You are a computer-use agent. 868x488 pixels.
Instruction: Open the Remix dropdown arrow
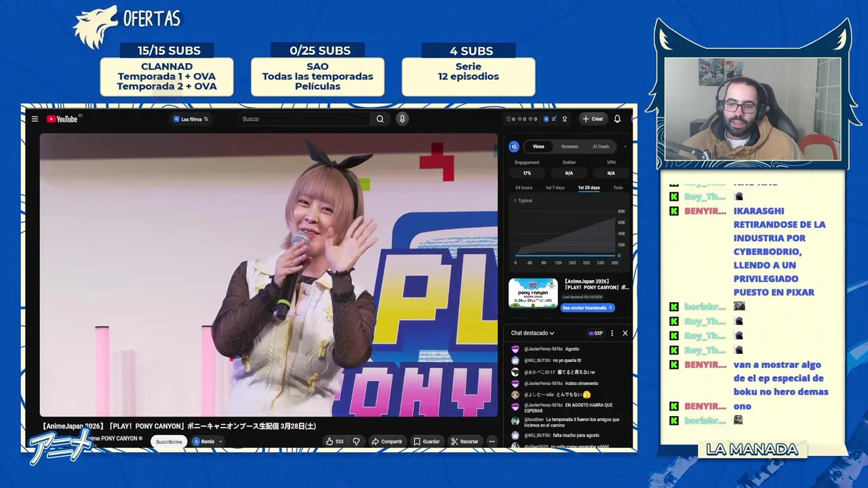click(x=220, y=441)
